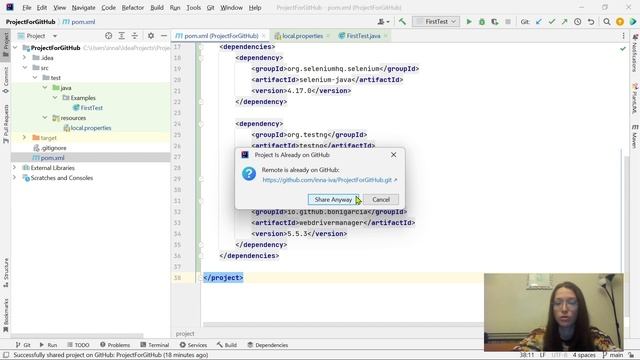The image size is (640, 360).
Task: Click the project breadcrumb below editor
Action: coord(185,333)
